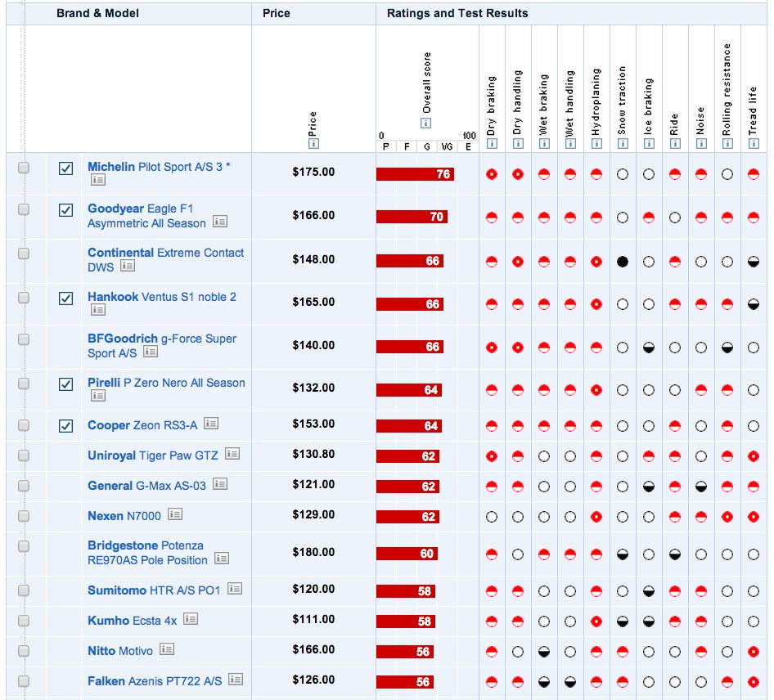The width and height of the screenshot is (774, 700).
Task: Click details icon beside Uniroyal Tiger Paw GTZ
Action: pos(232,453)
